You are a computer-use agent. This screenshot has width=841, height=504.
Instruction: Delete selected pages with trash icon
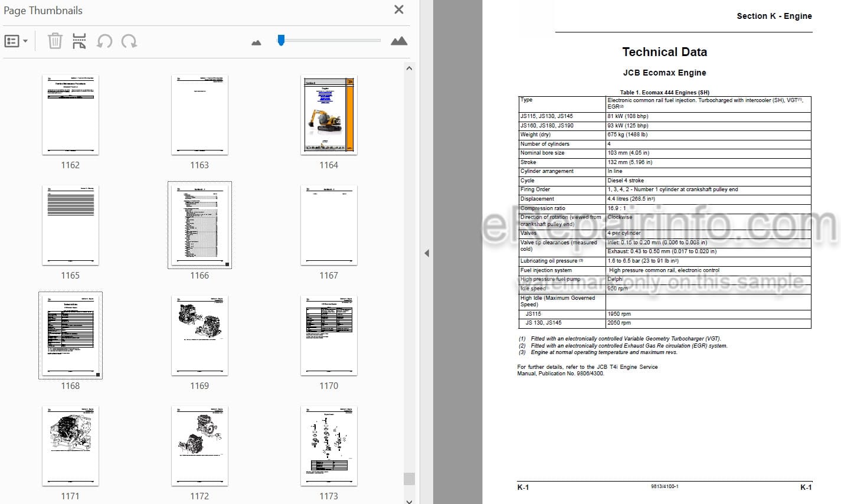(x=55, y=41)
